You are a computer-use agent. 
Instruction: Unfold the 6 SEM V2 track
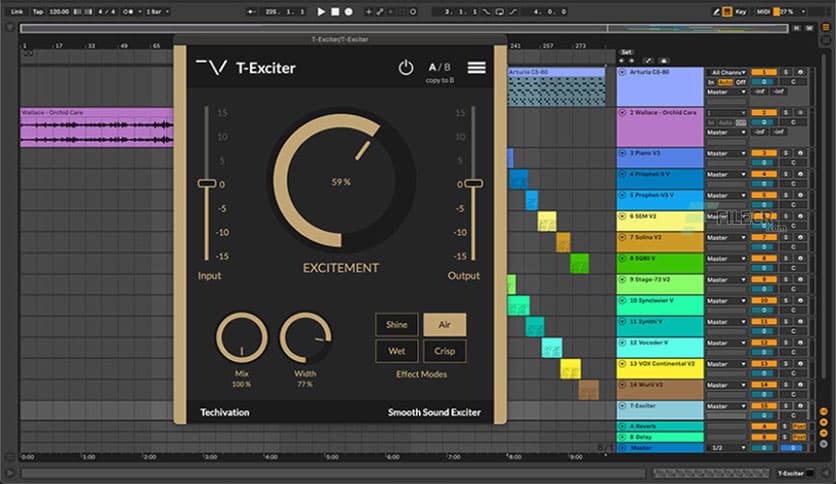pos(622,216)
